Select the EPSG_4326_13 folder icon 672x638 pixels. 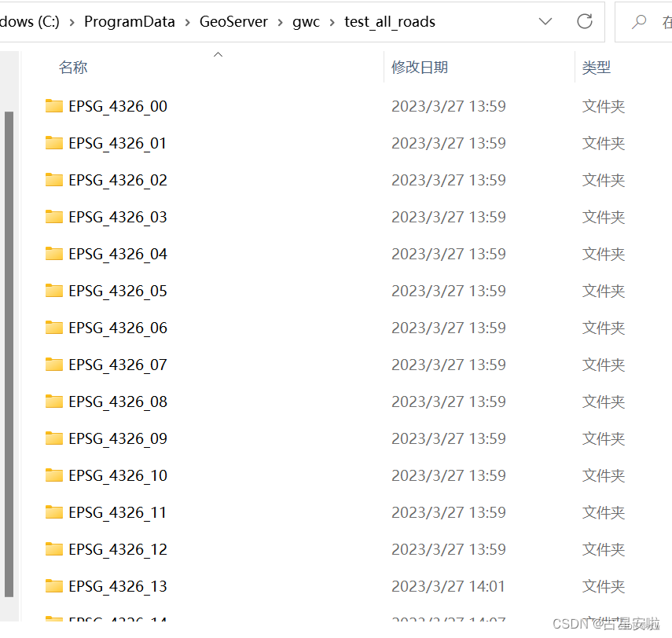(x=54, y=585)
